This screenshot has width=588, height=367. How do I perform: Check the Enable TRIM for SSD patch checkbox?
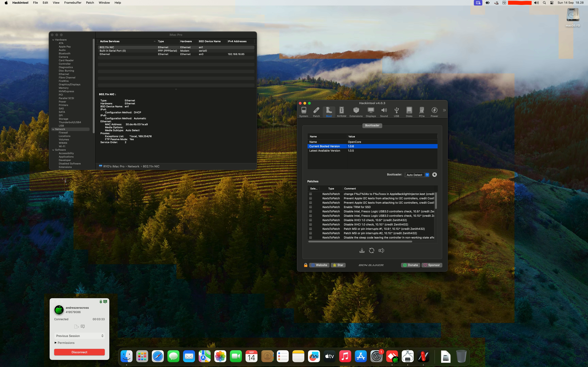pos(311,207)
